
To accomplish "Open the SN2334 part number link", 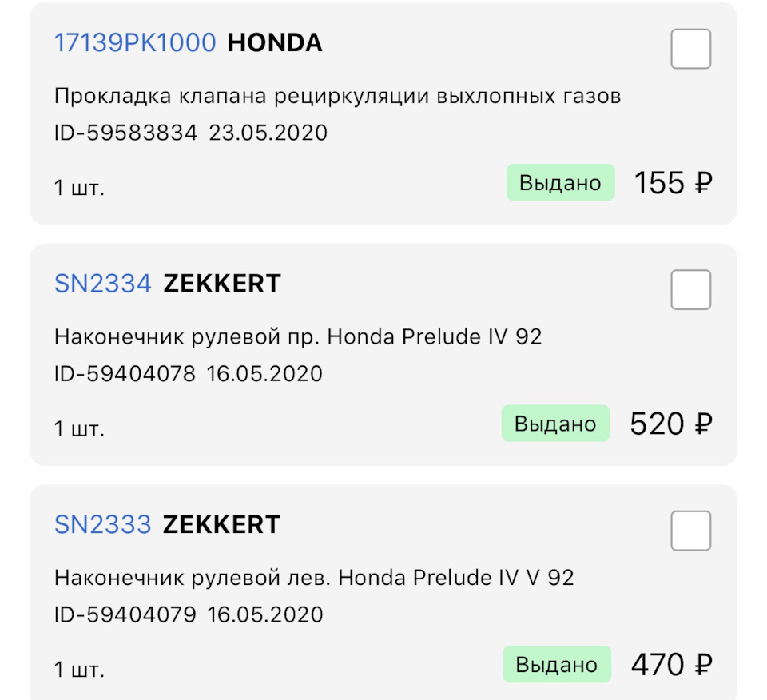I will [103, 284].
